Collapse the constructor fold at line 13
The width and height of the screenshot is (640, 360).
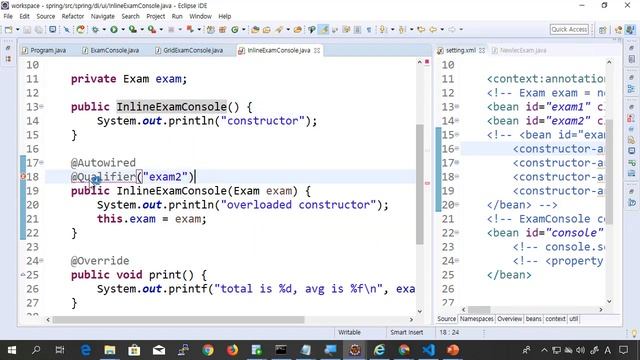[x=42, y=107]
